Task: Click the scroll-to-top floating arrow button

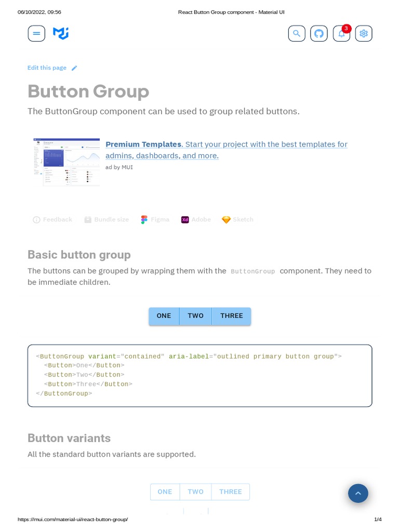Action: click(358, 493)
